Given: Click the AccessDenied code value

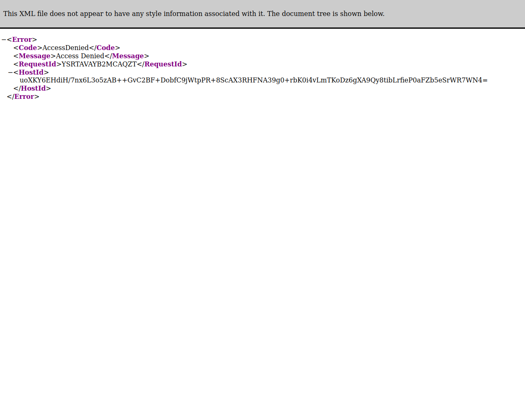Looking at the screenshot, I should (x=66, y=48).
